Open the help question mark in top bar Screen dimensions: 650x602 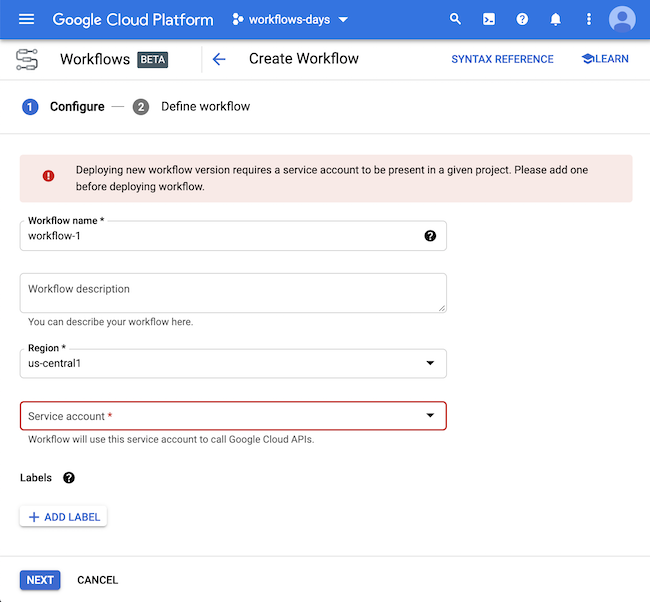click(x=522, y=19)
